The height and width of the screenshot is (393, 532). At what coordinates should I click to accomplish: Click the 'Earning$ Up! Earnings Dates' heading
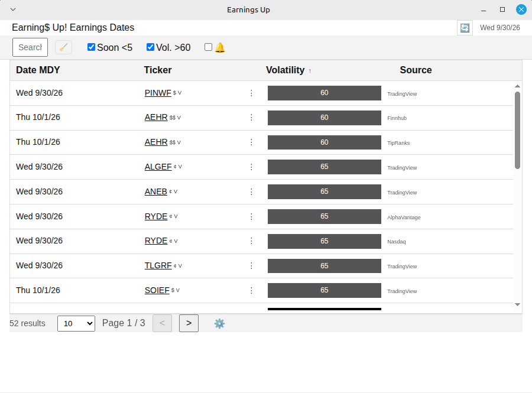(73, 27)
